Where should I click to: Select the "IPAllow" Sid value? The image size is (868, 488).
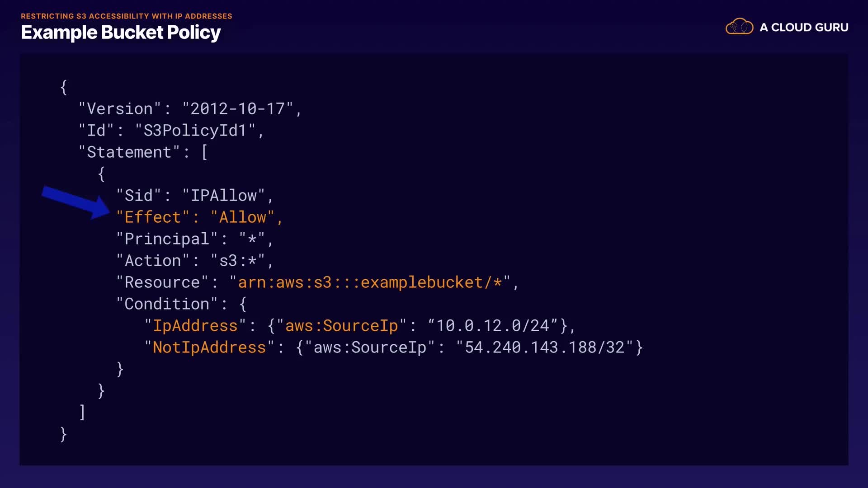point(223,196)
